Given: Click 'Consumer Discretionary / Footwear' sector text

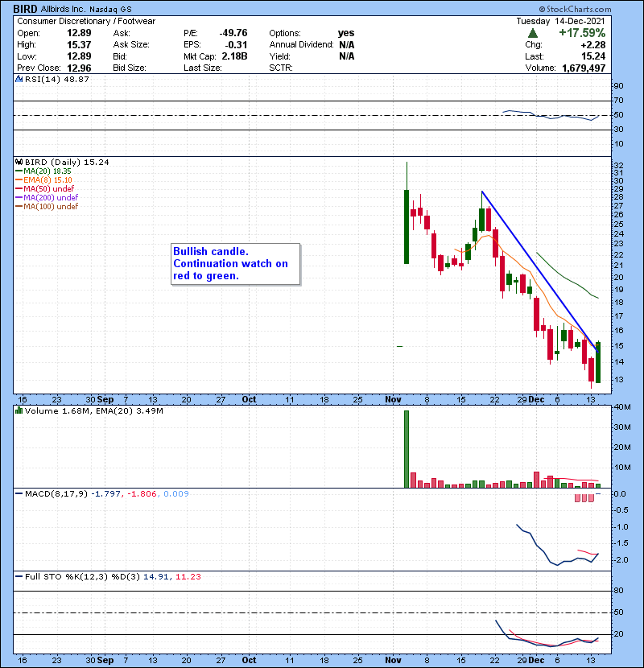Looking at the screenshot, I should pyautogui.click(x=86, y=21).
